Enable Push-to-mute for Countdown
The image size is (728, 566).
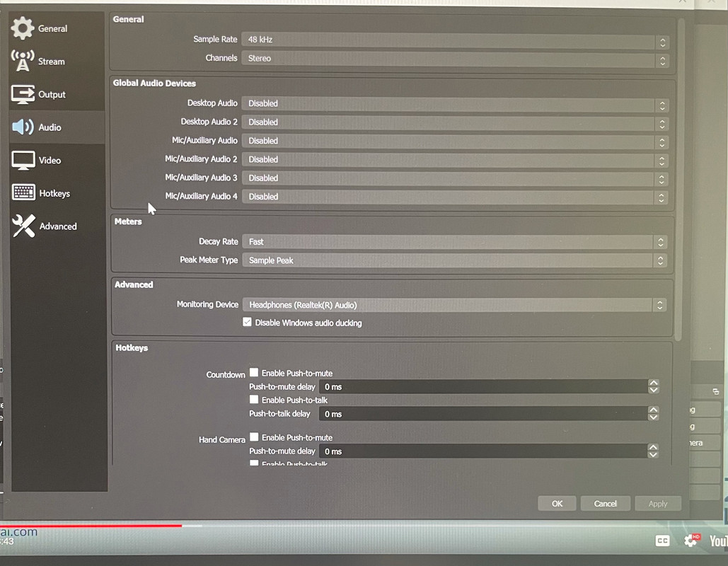[x=254, y=372]
